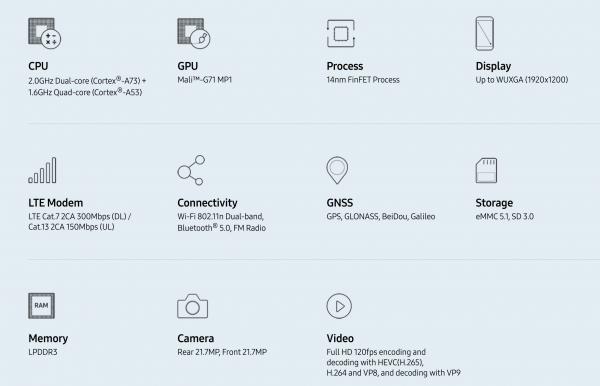This screenshot has width=600, height=386.
Task: Click the Up to WUXGA (1920x1200) text
Action: click(x=522, y=80)
